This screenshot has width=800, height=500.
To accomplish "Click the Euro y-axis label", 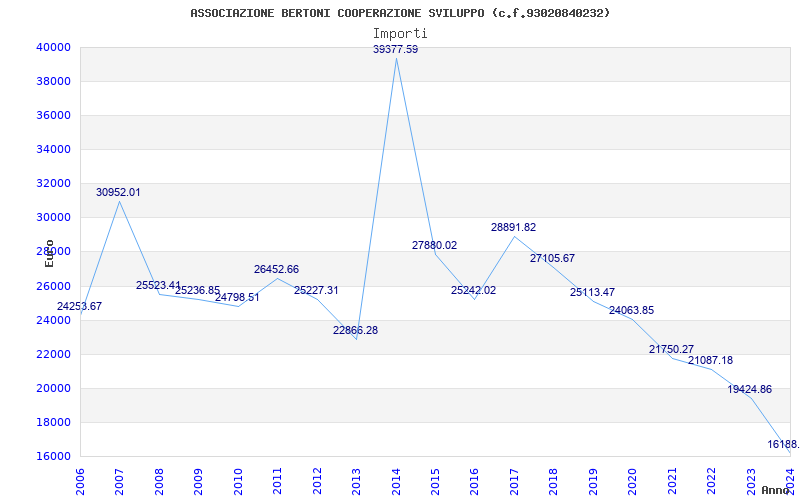I will [49, 253].
